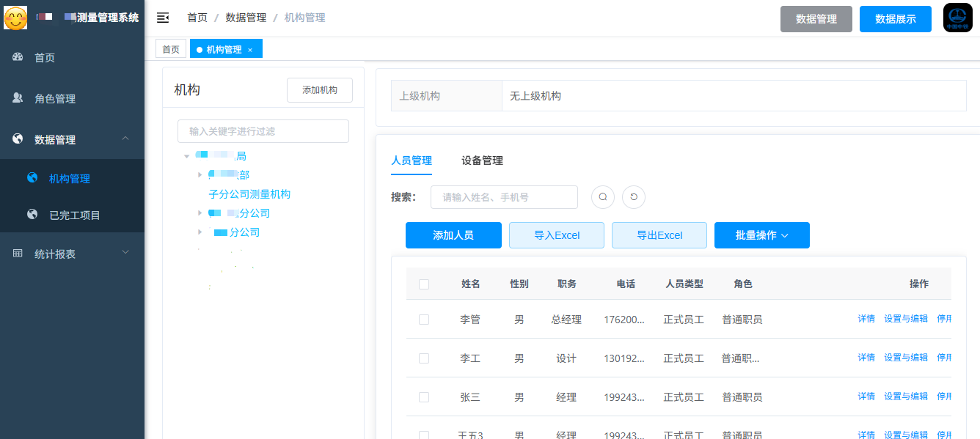Click the phone cell 176200...
Screen dimensions: 980x439
pos(625,320)
